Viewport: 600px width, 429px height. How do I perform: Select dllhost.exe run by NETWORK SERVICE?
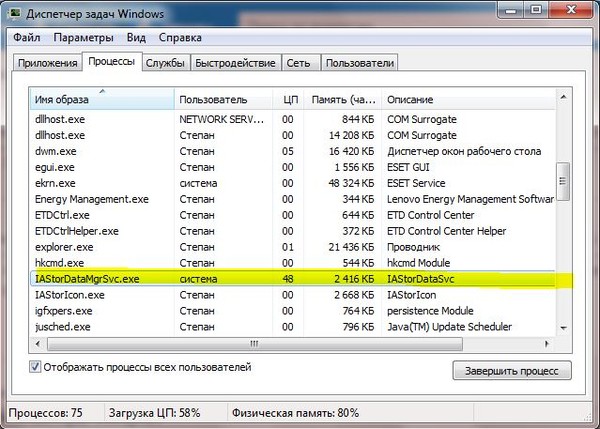coord(292,119)
